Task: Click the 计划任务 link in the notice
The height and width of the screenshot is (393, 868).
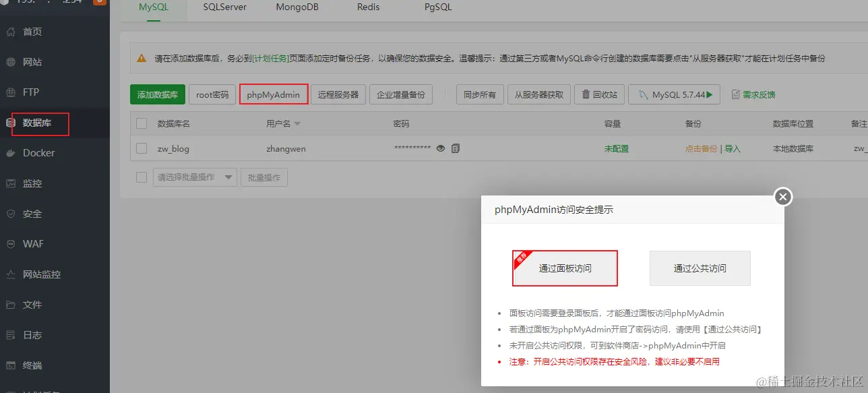Action: [x=270, y=59]
